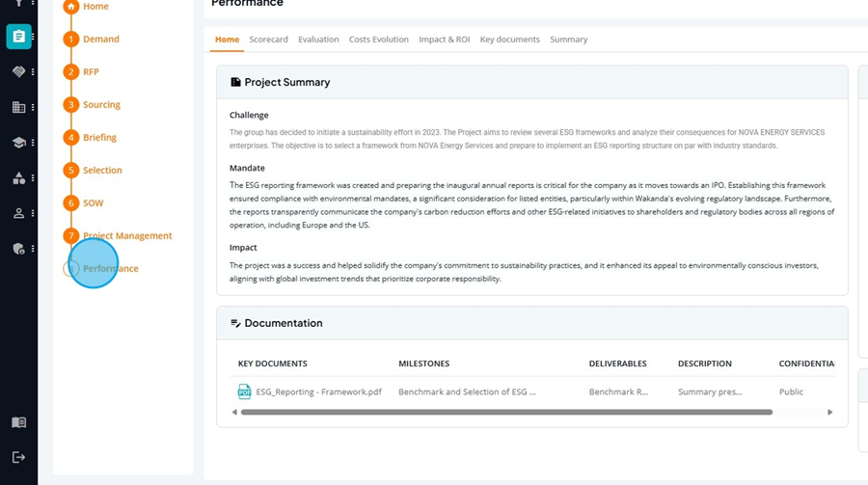The height and width of the screenshot is (485, 868).
Task: Click the 'Public' confidentiality cell
Action: tap(791, 391)
